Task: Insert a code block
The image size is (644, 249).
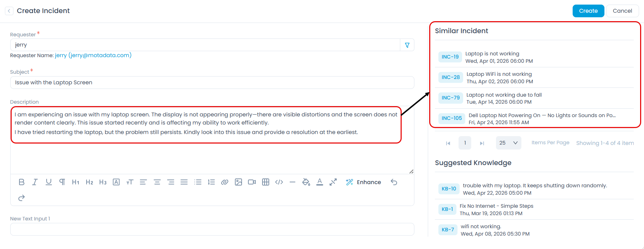Action: point(279,182)
